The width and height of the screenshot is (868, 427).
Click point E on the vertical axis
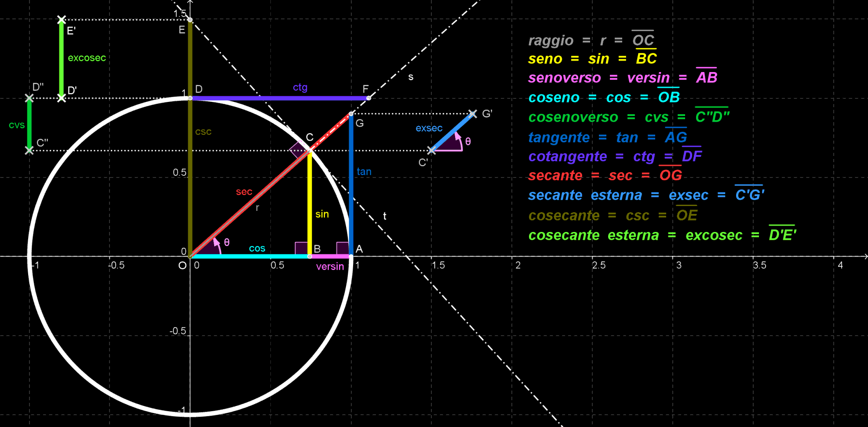[x=190, y=20]
